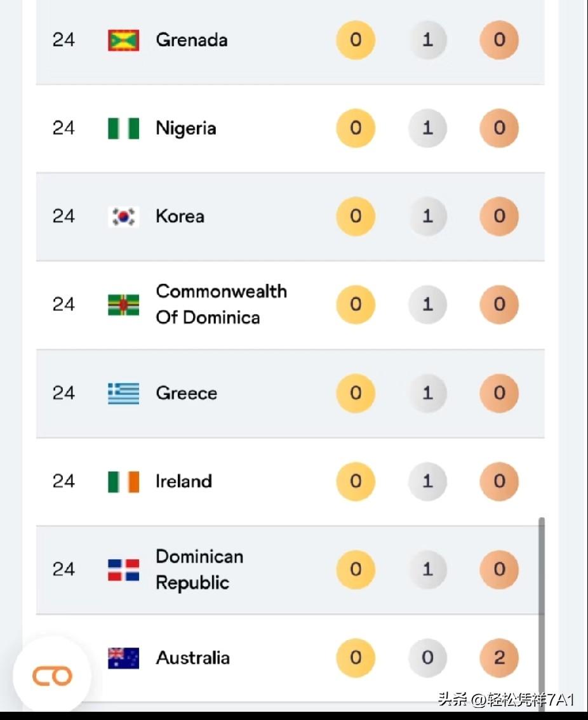Image resolution: width=588 pixels, height=720 pixels.
Task: Click the vertical scrollbar thumb
Action: click(542, 610)
